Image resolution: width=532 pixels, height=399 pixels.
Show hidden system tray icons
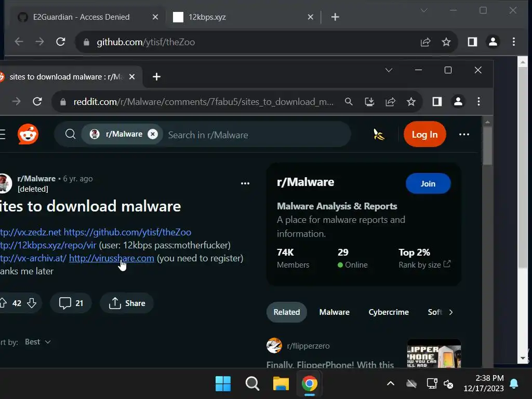(391, 384)
